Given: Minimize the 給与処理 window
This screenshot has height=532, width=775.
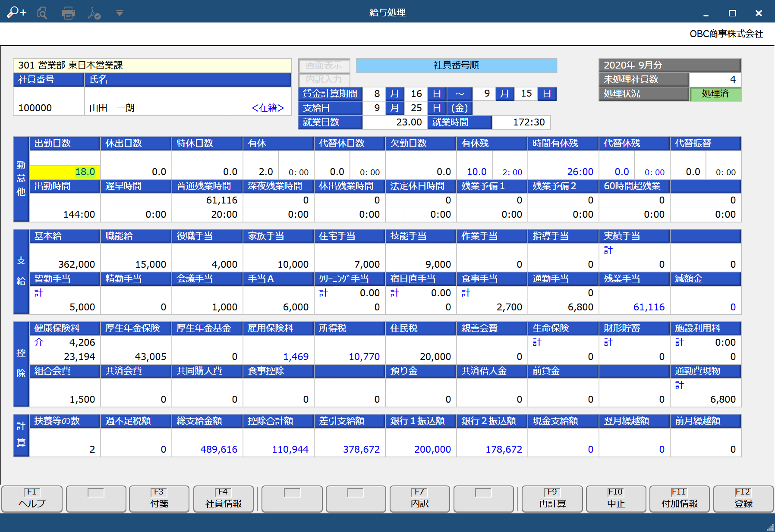Looking at the screenshot, I should (706, 13).
